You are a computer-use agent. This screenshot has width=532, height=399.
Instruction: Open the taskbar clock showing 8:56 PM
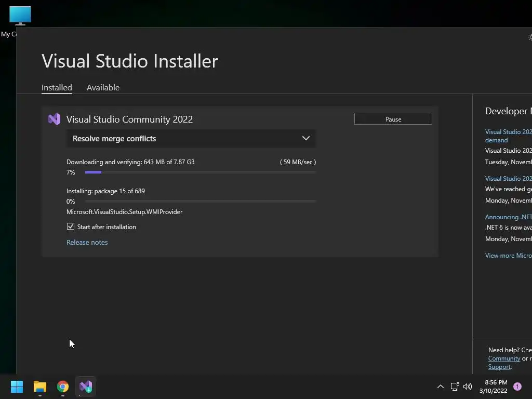494,387
